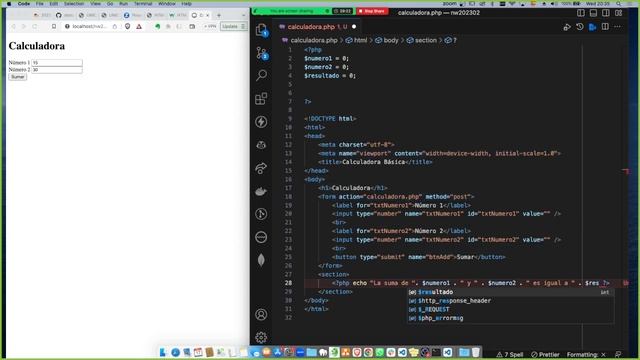The height and width of the screenshot is (360, 640).
Task: Click the 7 Spell status bar item
Action: [510, 354]
